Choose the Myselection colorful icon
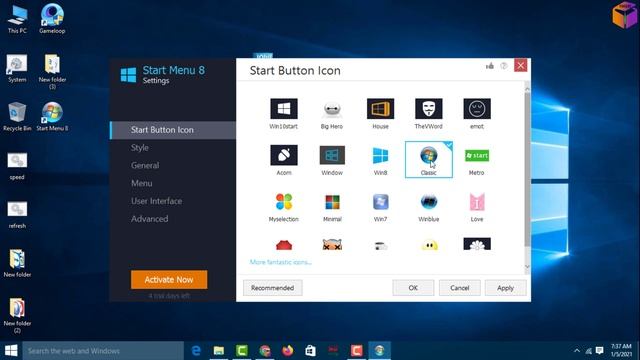640x360 pixels. 284,207
